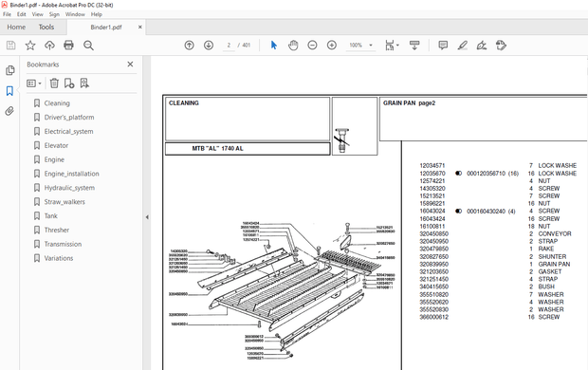Click the GRAIN PAN part name
This screenshot has width=588, height=370.
(554, 264)
